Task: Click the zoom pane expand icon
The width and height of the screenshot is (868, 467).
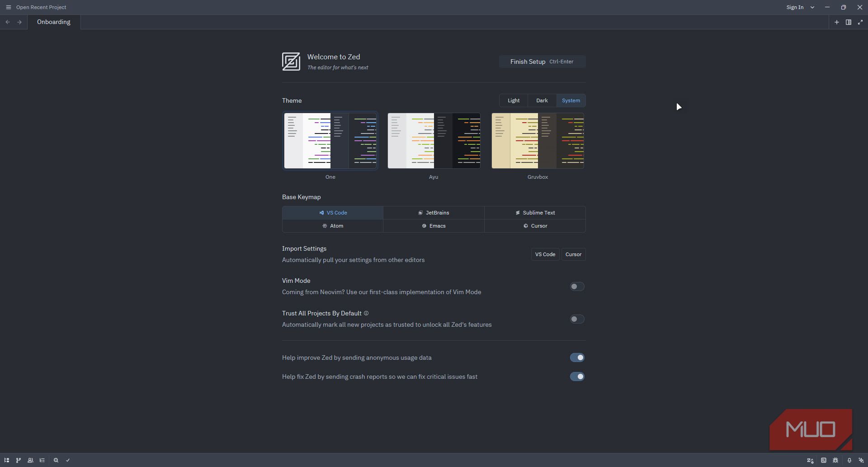Action: [x=860, y=22]
